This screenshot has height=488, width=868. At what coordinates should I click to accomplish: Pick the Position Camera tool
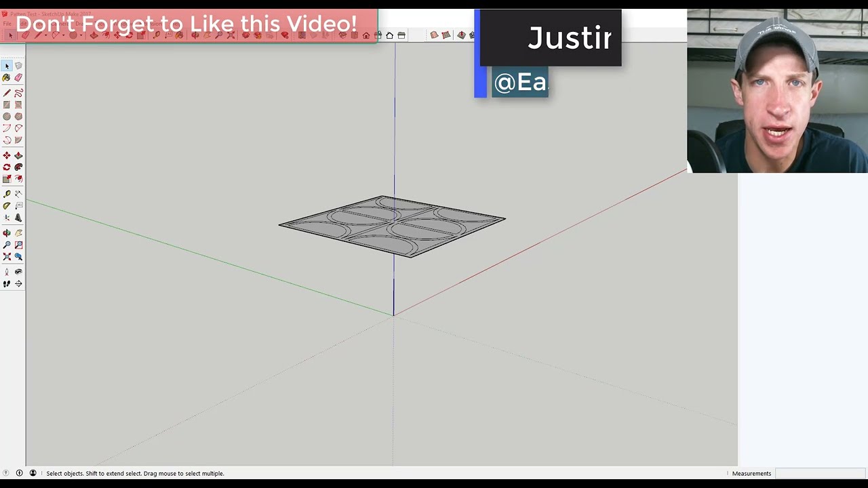7,272
